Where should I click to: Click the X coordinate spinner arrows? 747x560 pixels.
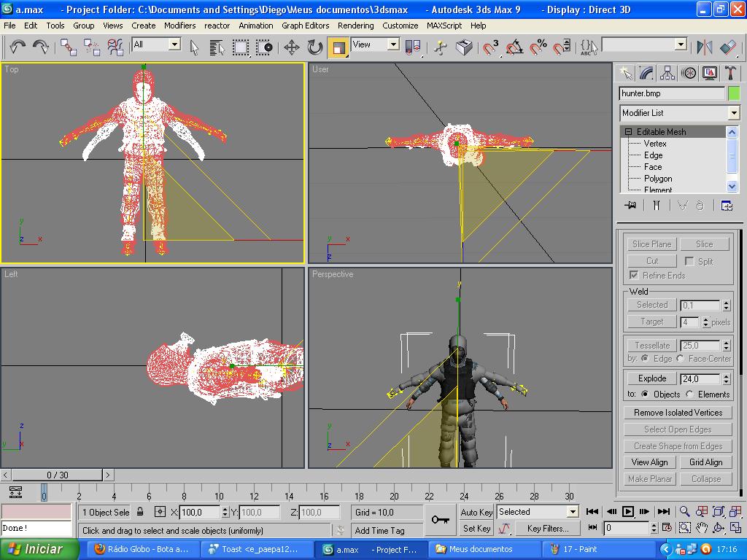pos(225,512)
